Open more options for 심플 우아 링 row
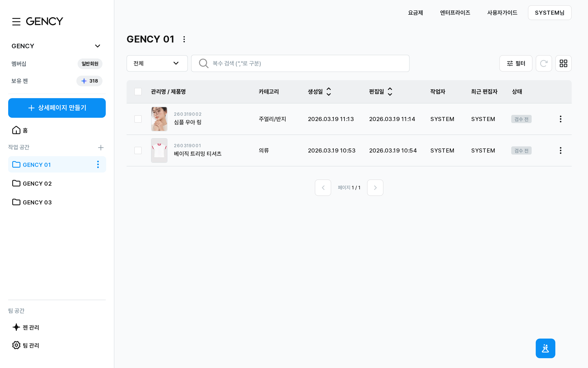 click(x=561, y=119)
